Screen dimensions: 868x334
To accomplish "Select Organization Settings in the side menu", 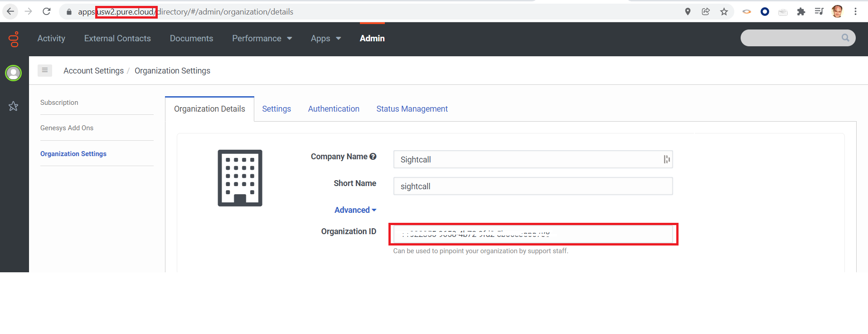I will point(73,154).
